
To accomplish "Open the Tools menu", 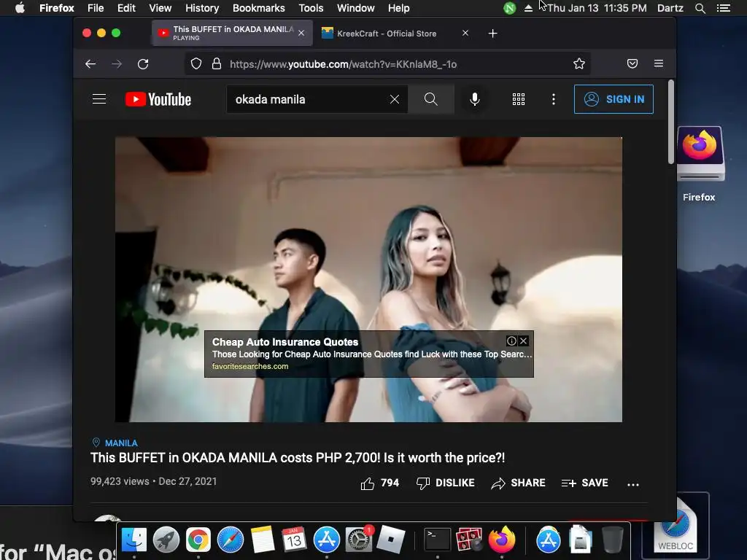I will pyautogui.click(x=311, y=8).
